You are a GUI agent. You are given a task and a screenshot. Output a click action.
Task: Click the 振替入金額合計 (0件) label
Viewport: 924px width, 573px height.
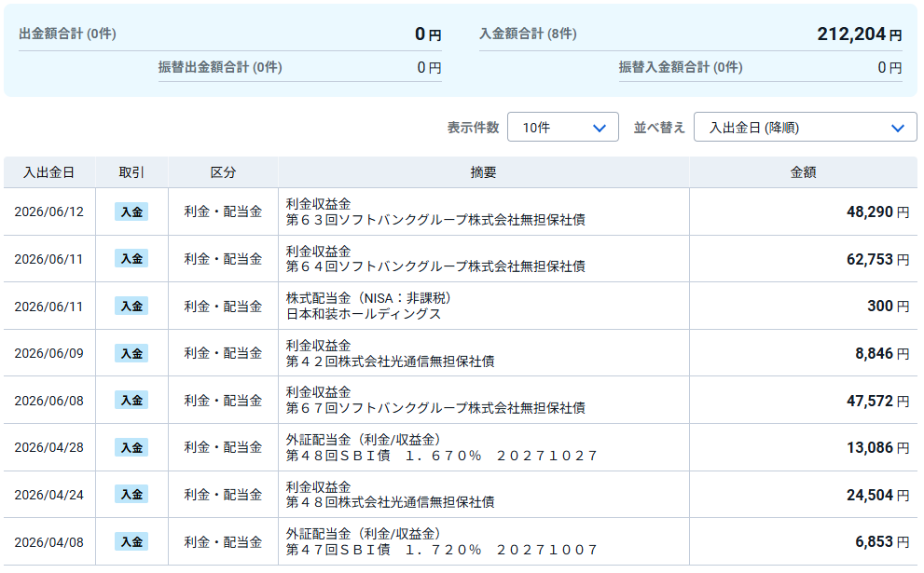[681, 67]
